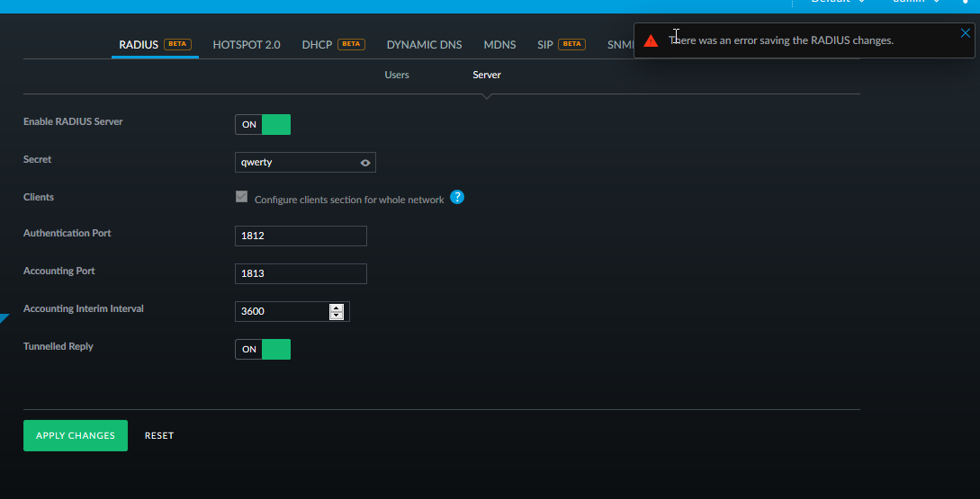Click the Apply Changes button
The height and width of the screenshot is (499, 980).
76,435
